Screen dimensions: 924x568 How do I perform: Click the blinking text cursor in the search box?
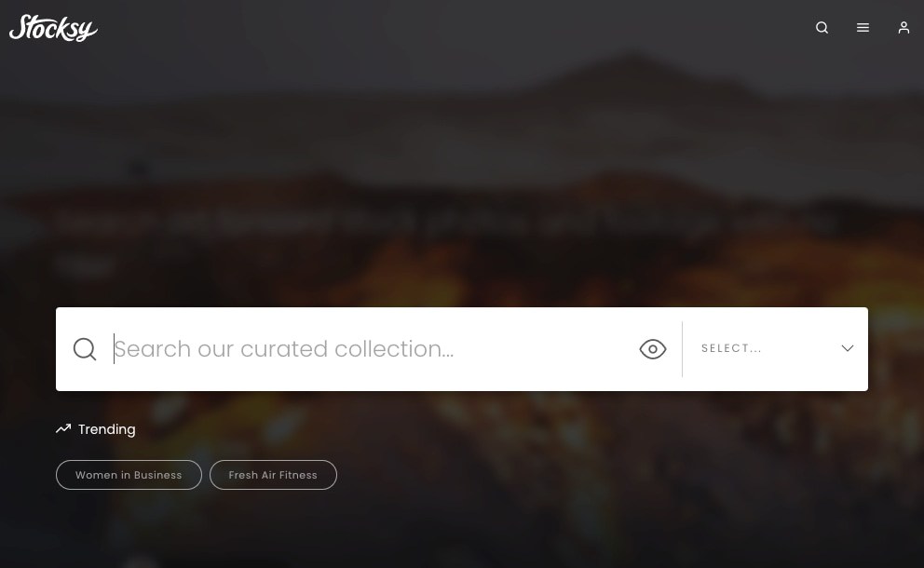(114, 349)
